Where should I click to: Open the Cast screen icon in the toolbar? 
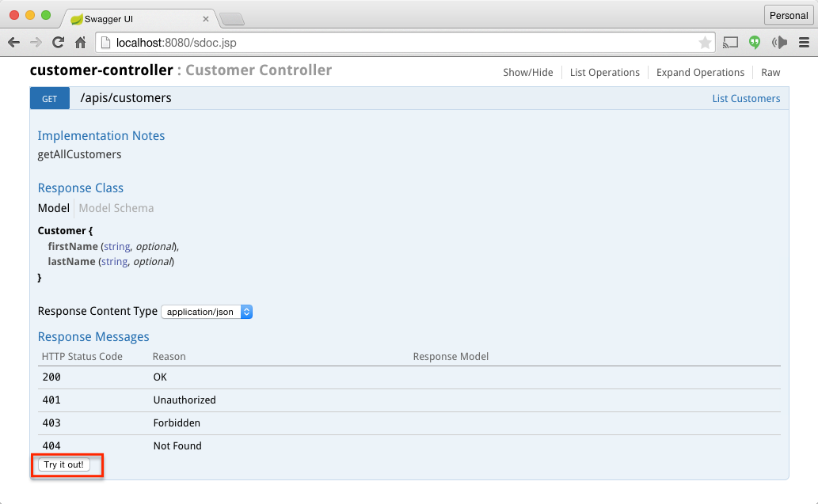(730, 43)
